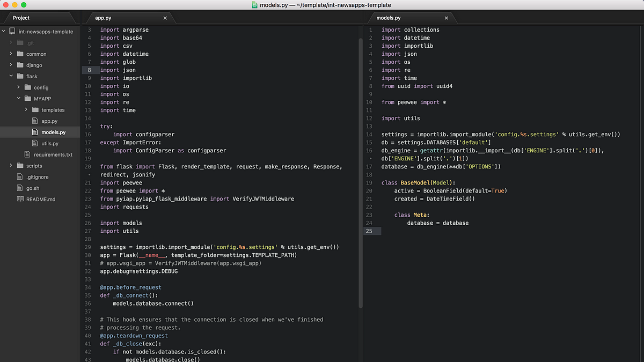This screenshot has width=644, height=362.
Task: Collapse the int-newsapps-template root folder
Action: (4, 32)
